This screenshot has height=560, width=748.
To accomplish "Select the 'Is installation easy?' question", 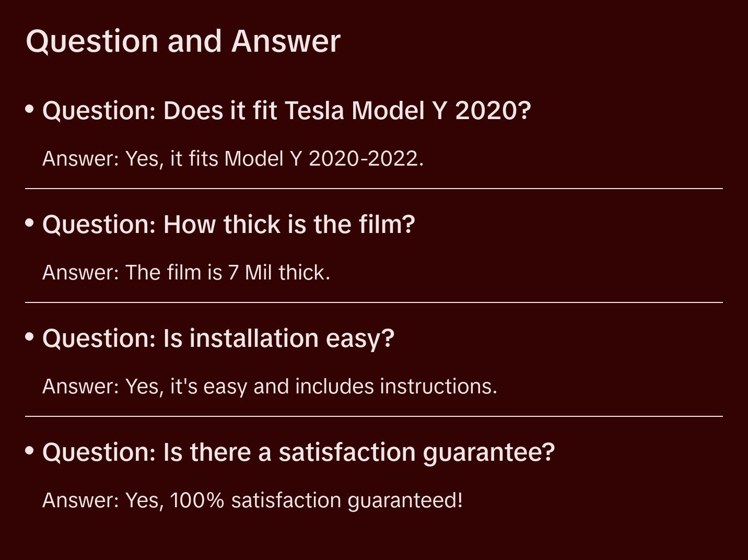I will 218,339.
